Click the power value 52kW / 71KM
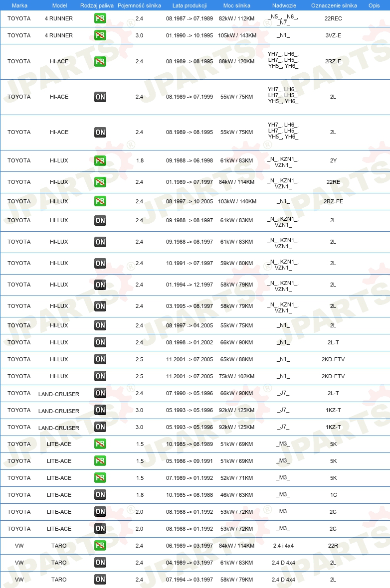 pyautogui.click(x=237, y=478)
